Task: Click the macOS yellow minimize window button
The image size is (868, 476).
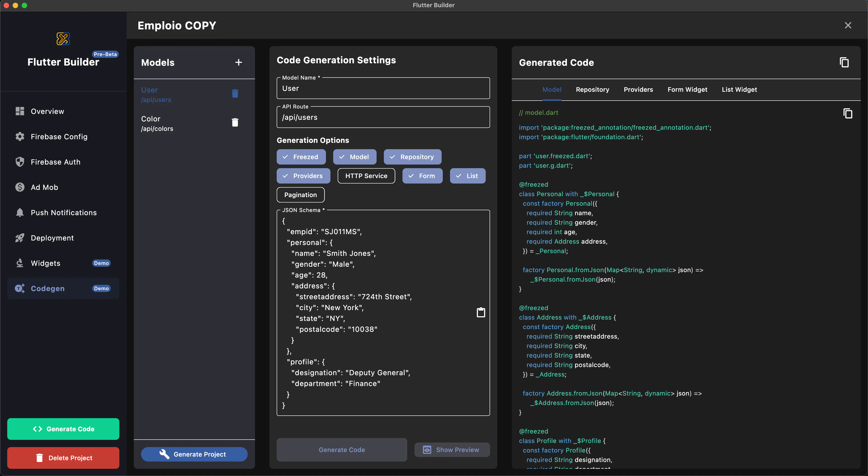Action: tap(15, 5)
